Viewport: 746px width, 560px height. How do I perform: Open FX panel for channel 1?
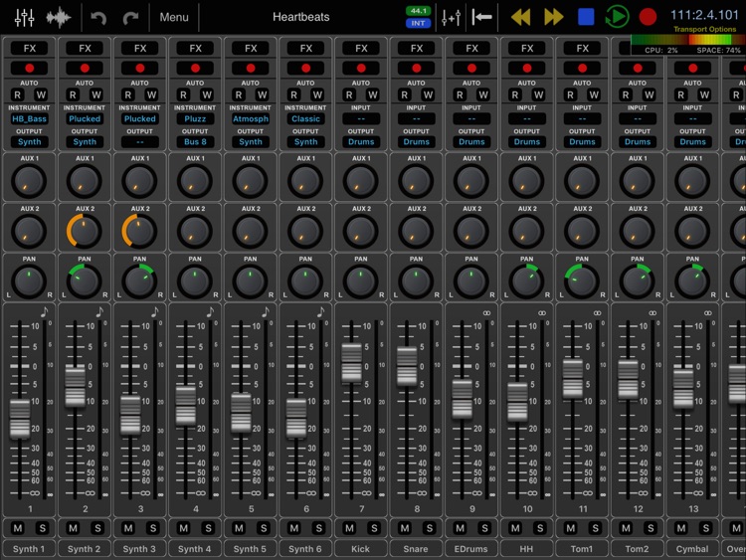pyautogui.click(x=30, y=48)
